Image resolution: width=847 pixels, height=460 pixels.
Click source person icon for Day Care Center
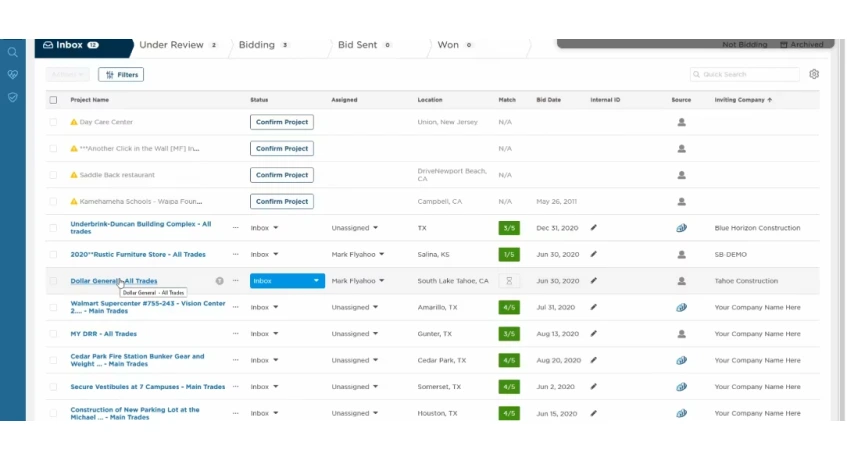click(x=681, y=122)
